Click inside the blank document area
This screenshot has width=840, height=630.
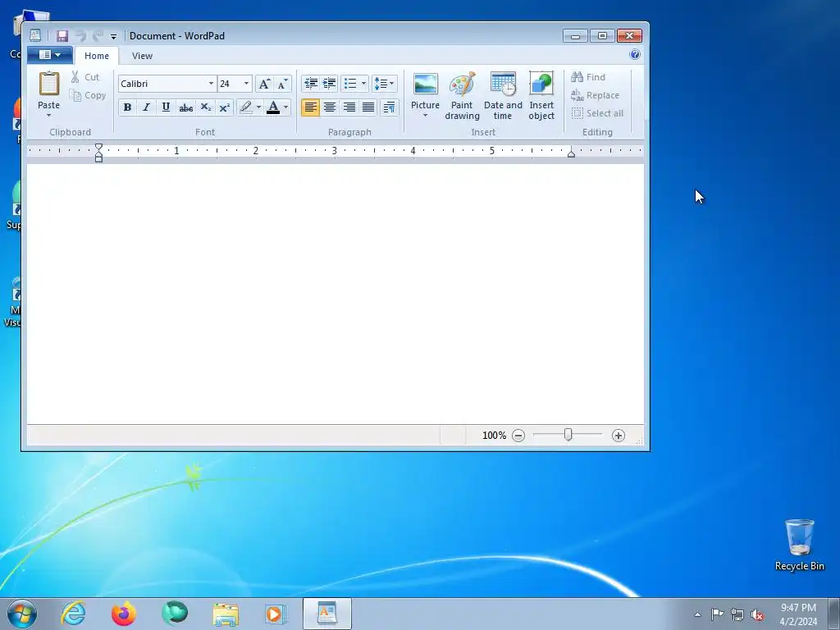pos(336,294)
